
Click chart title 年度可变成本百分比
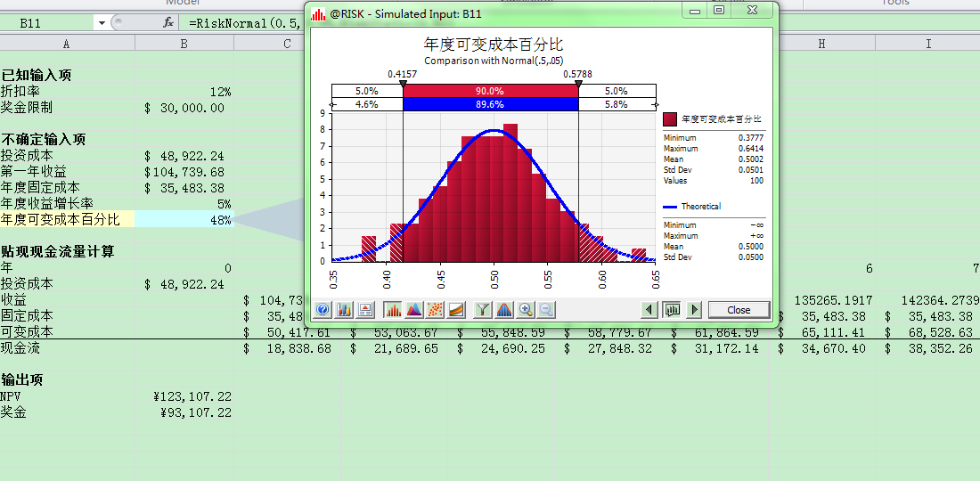(494, 45)
